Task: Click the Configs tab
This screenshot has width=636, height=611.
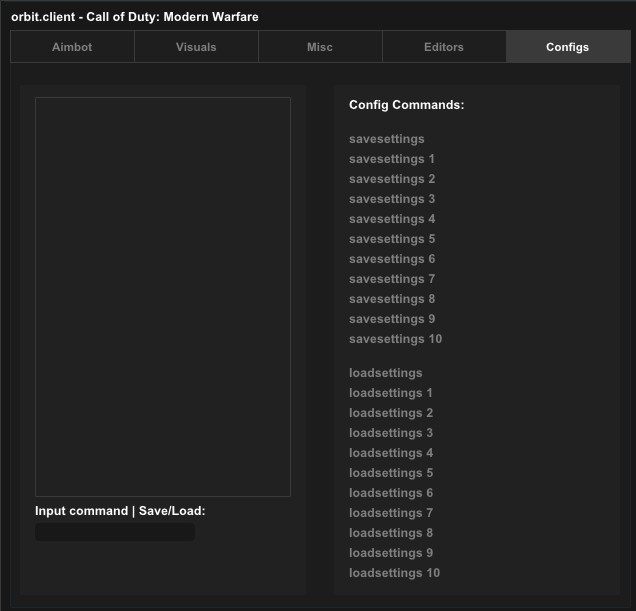Action: [x=567, y=47]
